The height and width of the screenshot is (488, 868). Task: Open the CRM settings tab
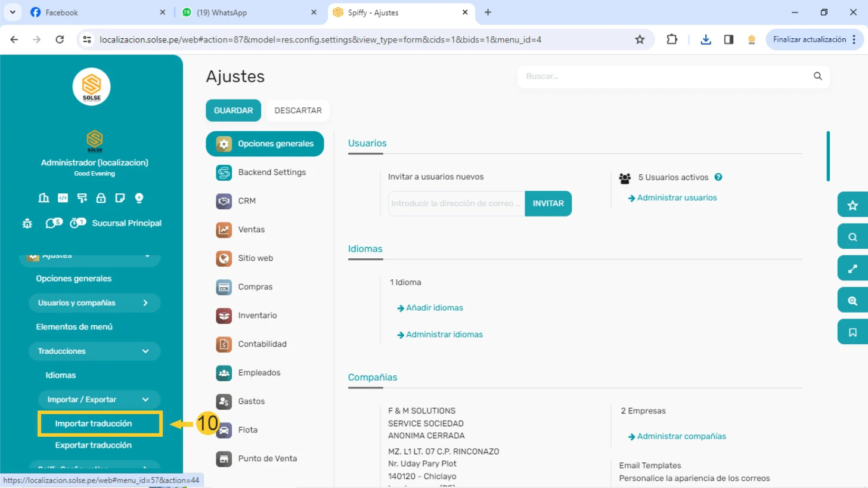tap(246, 201)
